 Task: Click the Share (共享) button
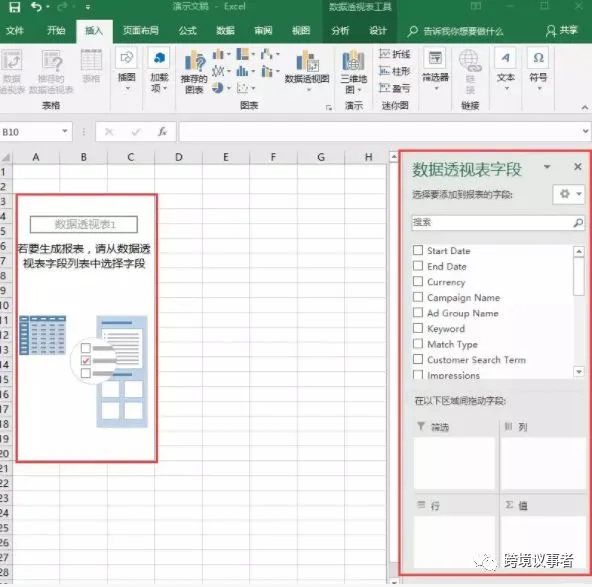tap(562, 31)
